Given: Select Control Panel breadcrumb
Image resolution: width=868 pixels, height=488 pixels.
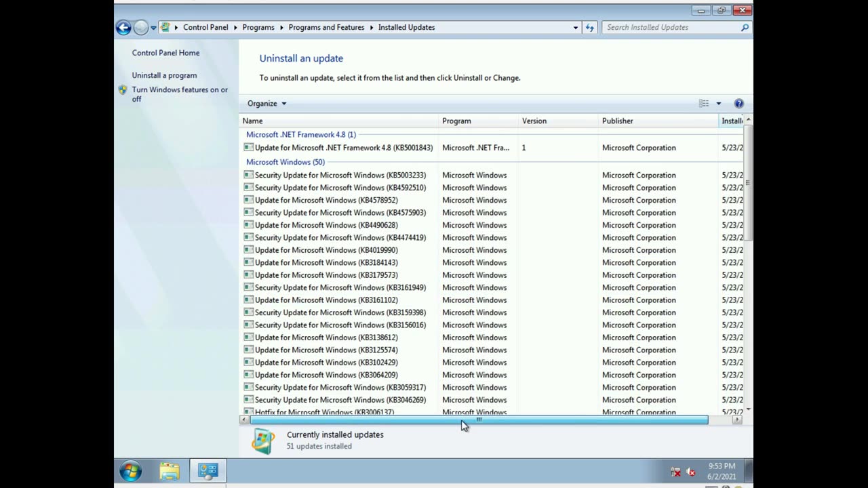Looking at the screenshot, I should point(205,27).
